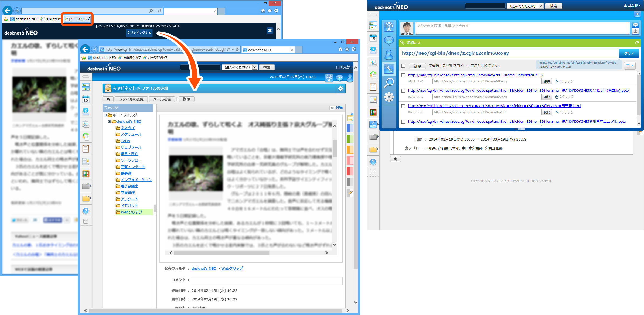Click the pencil edit icon beside sticky notes
Viewport: 644px width, 315px height.
pos(350,193)
